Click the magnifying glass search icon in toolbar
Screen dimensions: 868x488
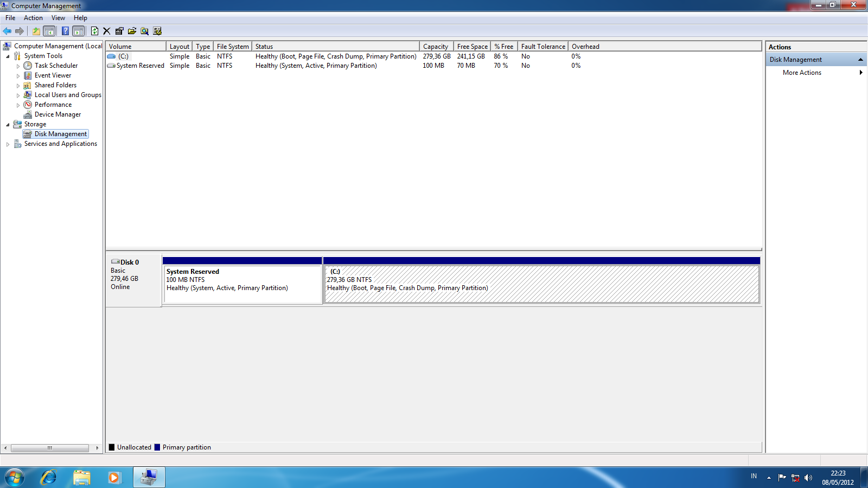click(144, 31)
